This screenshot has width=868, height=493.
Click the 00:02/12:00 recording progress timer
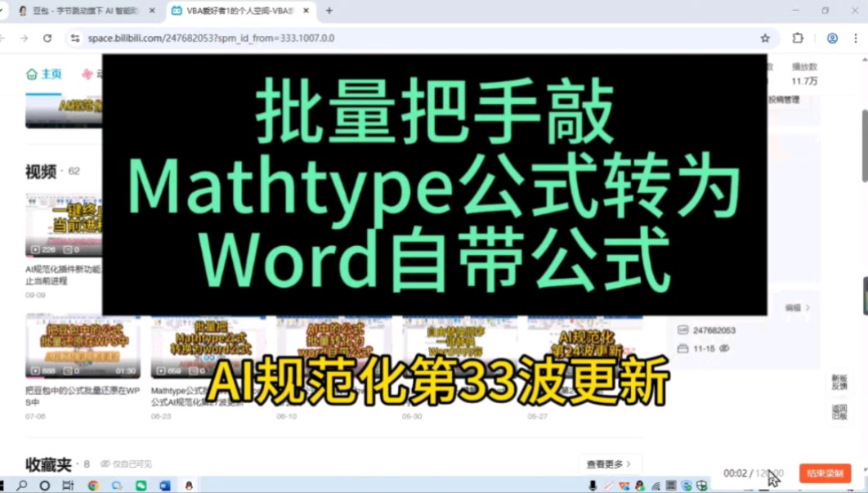746,473
